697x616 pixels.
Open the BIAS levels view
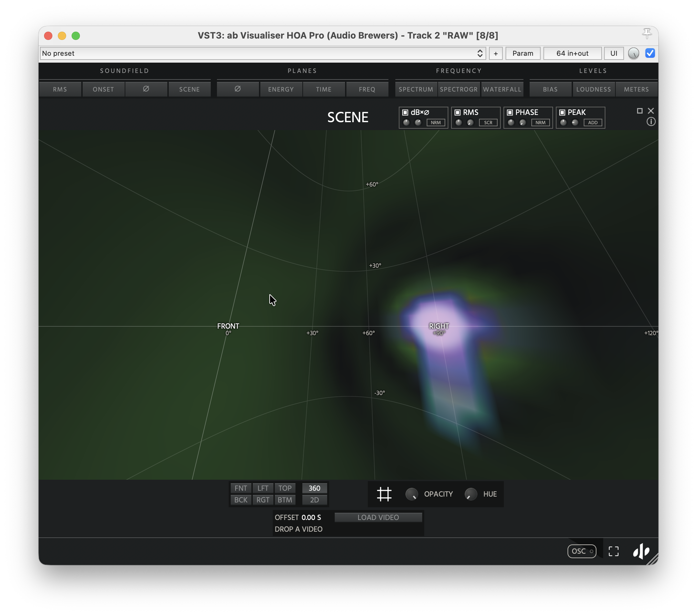pos(550,89)
